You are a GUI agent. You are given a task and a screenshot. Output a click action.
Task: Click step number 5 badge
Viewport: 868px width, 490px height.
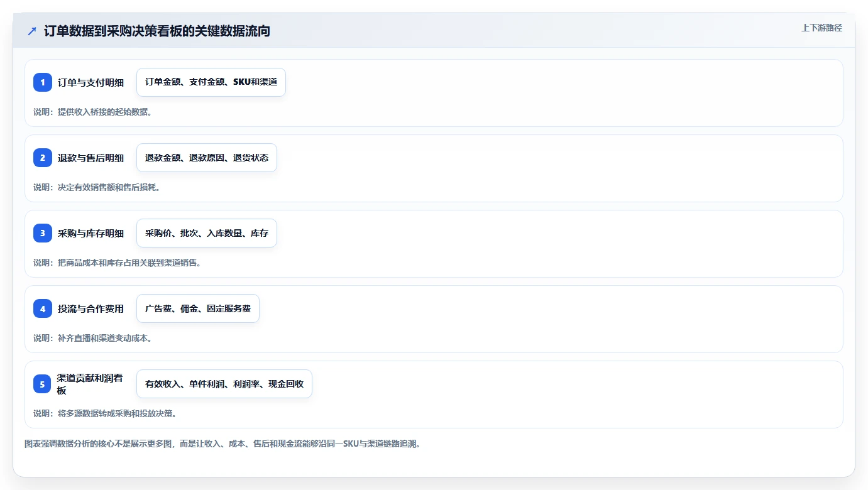coord(43,384)
